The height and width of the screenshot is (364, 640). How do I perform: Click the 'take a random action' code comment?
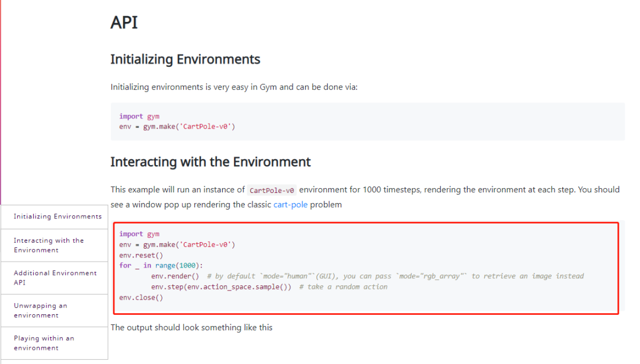(343, 287)
